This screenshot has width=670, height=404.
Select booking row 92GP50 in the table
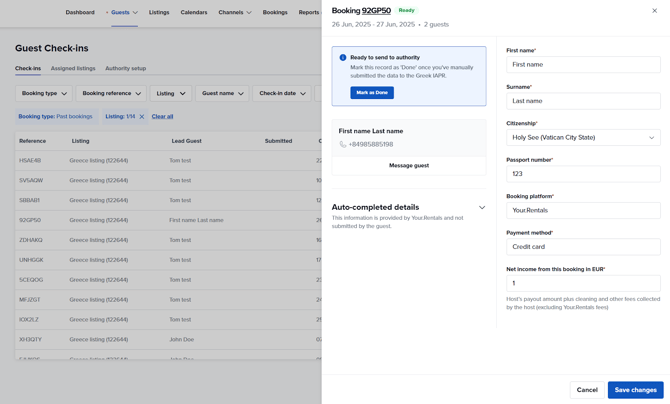pos(168,220)
